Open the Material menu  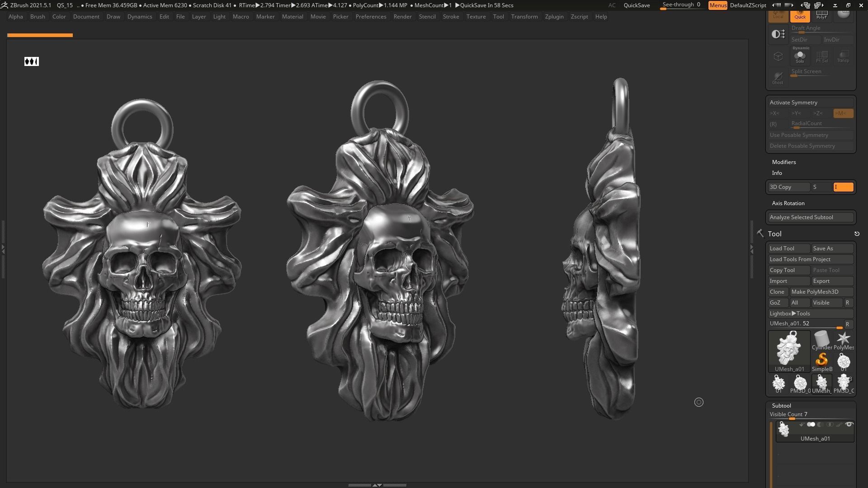(292, 16)
